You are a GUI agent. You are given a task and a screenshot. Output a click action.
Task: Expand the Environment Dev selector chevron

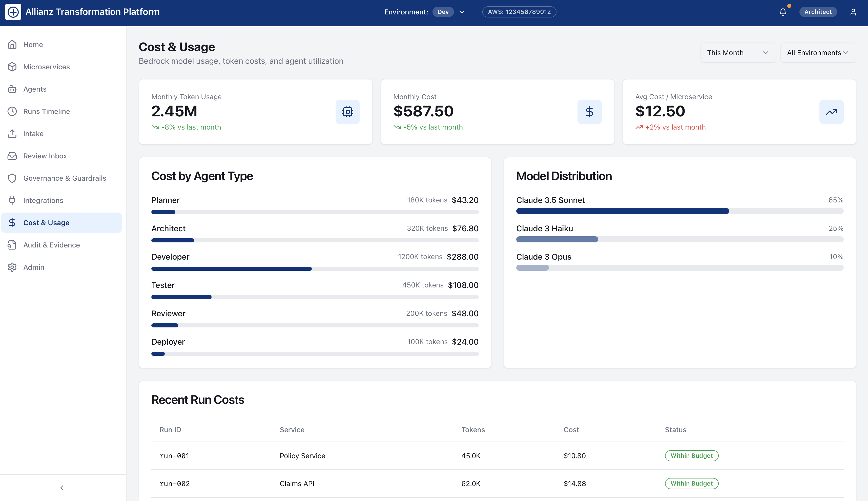click(462, 12)
